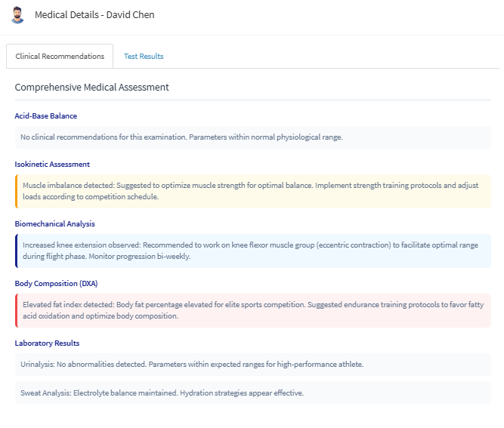The width and height of the screenshot is (504, 428).
Task: Click the Body Composition (DXA) heading
Action: (x=56, y=283)
